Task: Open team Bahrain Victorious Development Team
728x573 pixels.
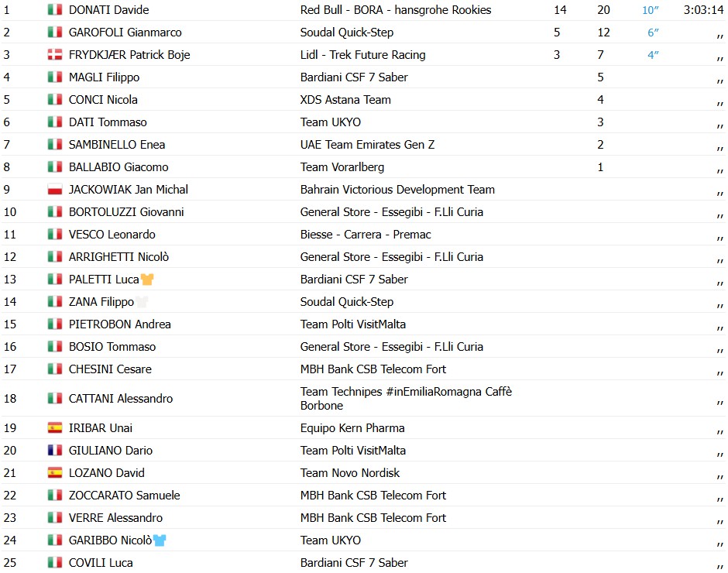Action: [x=397, y=190]
